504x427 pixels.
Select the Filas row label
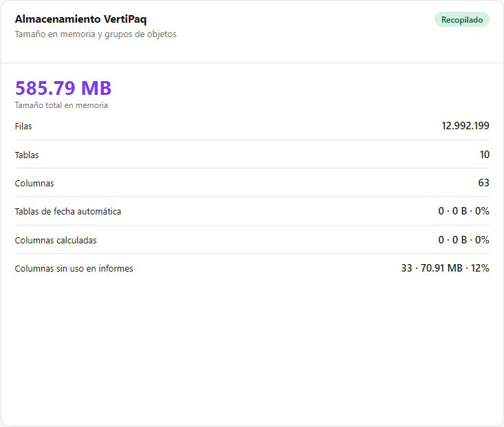[23, 126]
